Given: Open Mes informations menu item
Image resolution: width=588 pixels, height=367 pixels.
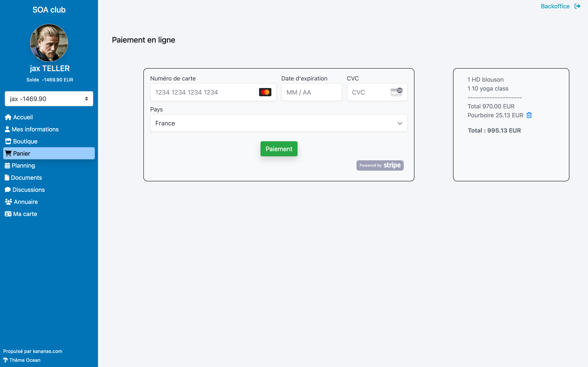Looking at the screenshot, I should (x=32, y=129).
